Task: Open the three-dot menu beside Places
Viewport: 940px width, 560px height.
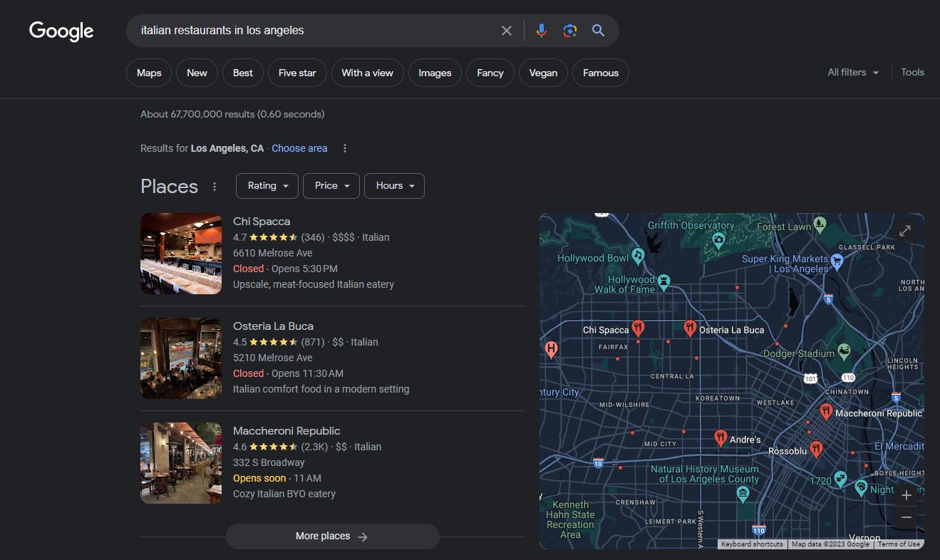Action: click(x=215, y=187)
